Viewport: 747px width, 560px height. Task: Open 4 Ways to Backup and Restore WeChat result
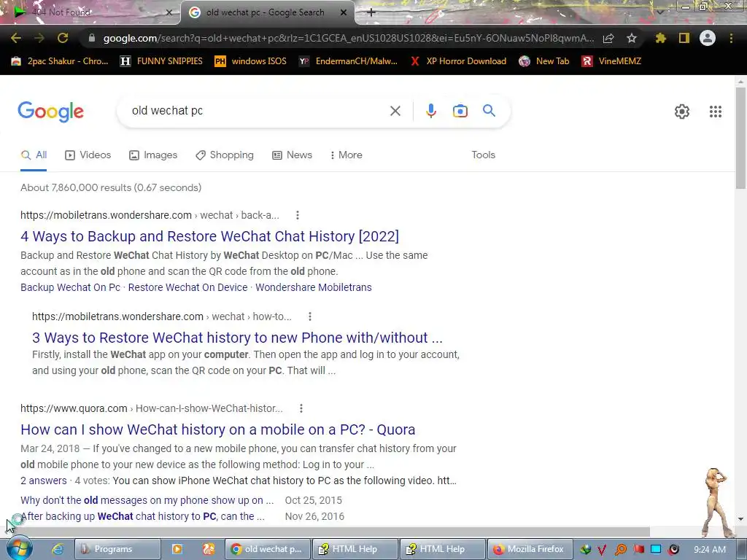pyautogui.click(x=209, y=237)
